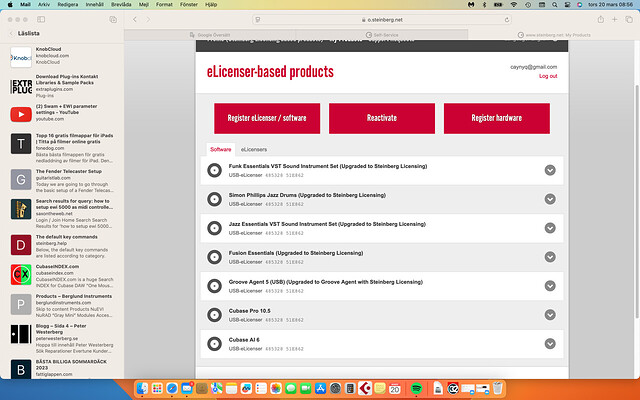Expand Simon Phillips Jazz Drums details
640x400 pixels.
click(x=550, y=199)
